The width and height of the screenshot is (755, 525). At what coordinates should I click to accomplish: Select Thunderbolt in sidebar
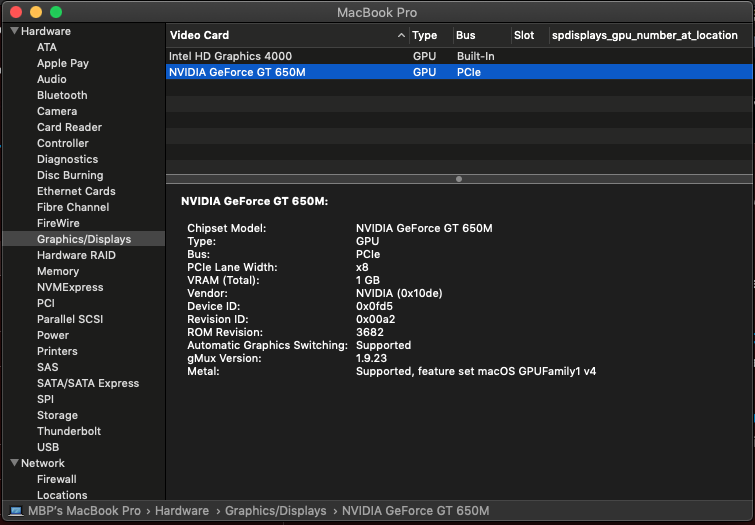click(x=69, y=431)
